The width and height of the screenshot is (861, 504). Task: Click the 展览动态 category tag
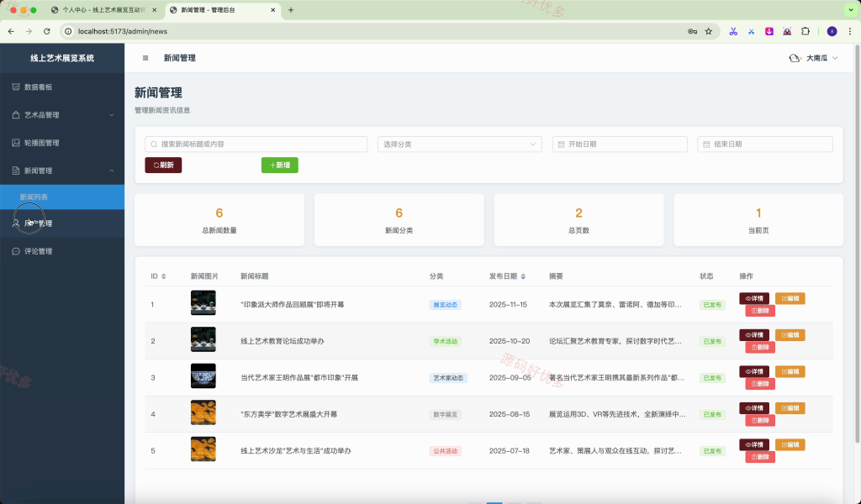pyautogui.click(x=446, y=305)
